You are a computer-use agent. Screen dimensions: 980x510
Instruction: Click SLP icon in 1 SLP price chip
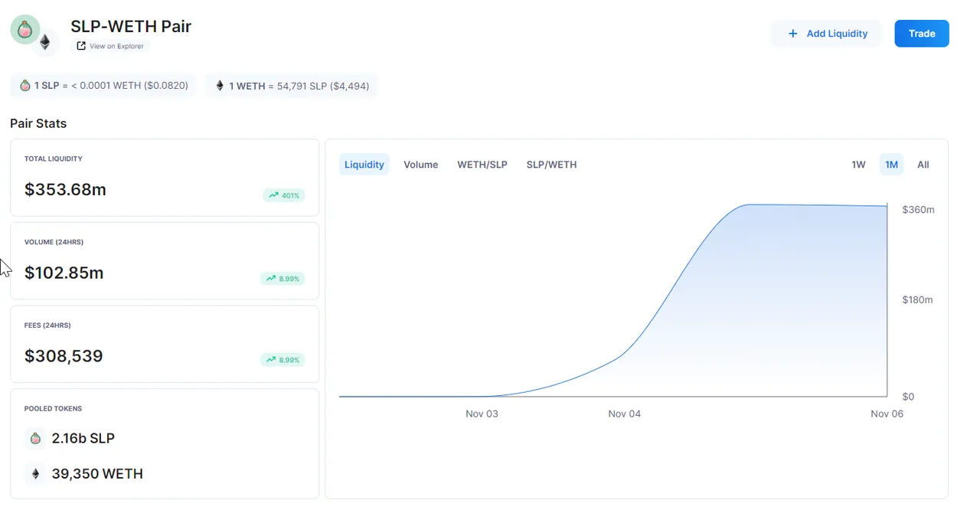24,86
